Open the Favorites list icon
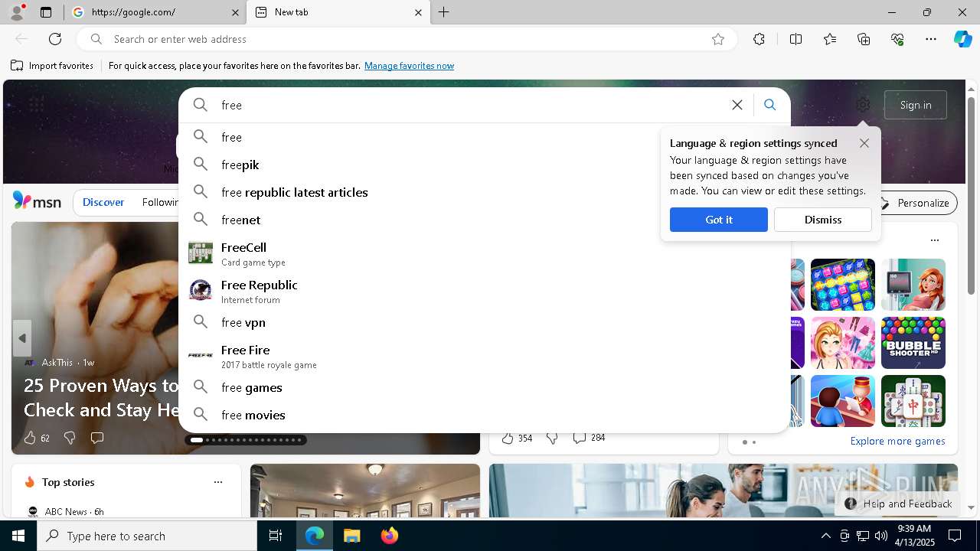The image size is (980, 551). (x=830, y=39)
